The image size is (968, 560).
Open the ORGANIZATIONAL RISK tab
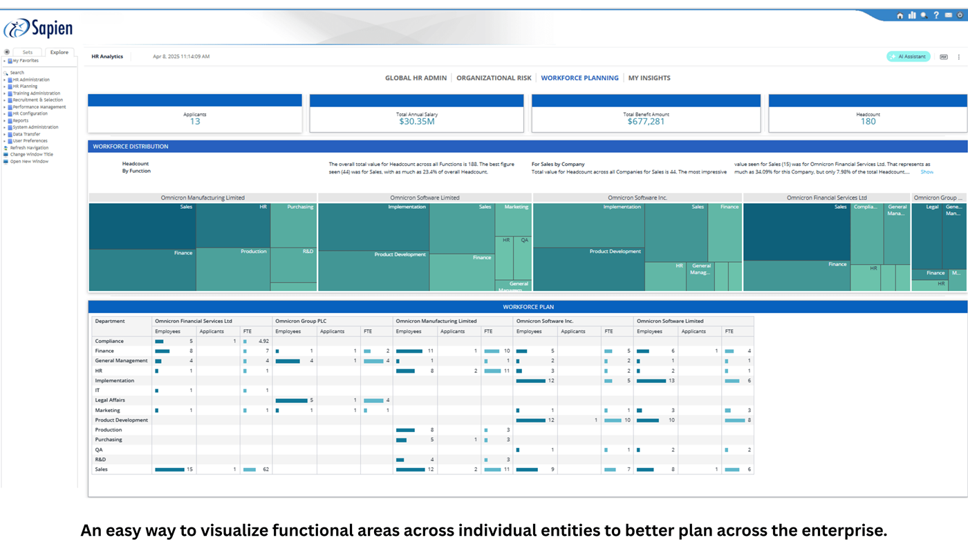pyautogui.click(x=494, y=78)
